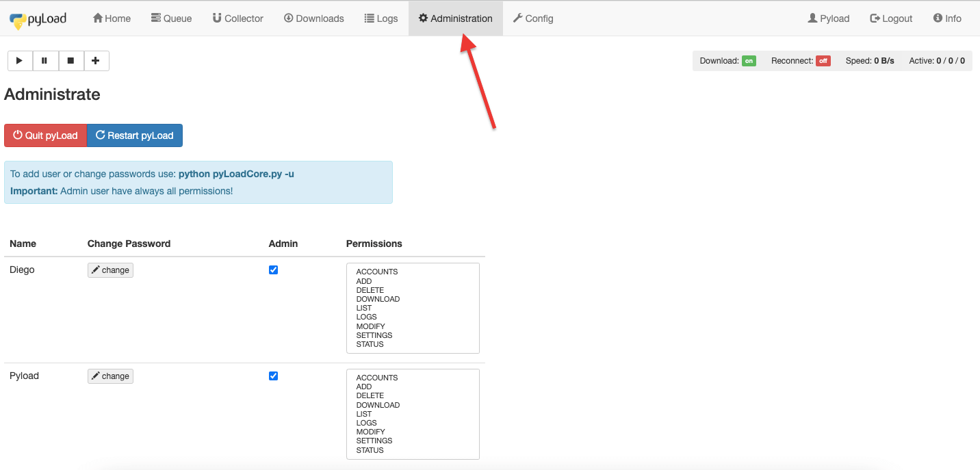The image size is (980, 470).
Task: Click the pyLoad logo
Action: click(38, 19)
